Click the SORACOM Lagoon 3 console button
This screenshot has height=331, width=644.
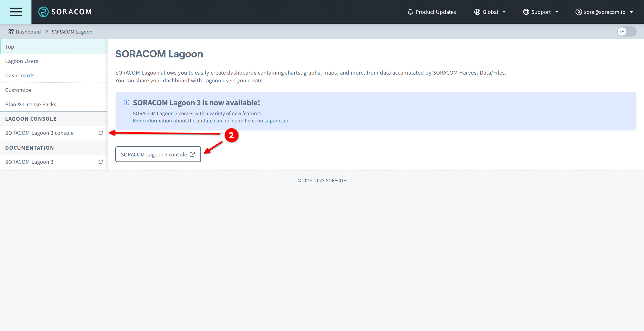158,154
